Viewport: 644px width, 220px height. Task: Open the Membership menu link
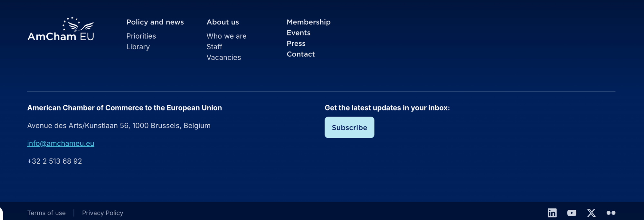(308, 22)
